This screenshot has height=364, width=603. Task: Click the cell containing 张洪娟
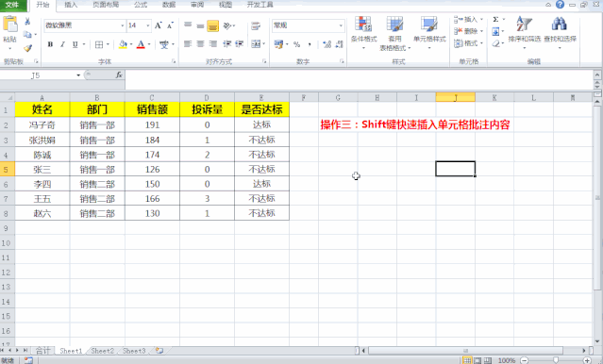[x=42, y=140]
